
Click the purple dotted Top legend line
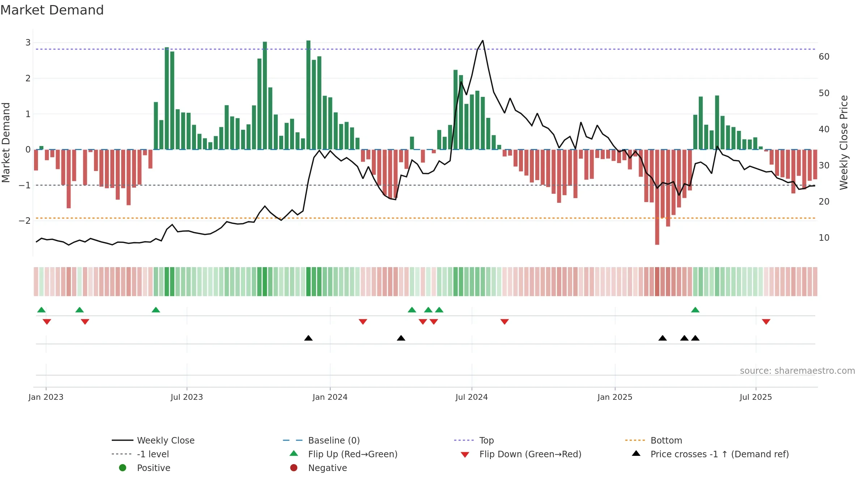point(464,440)
